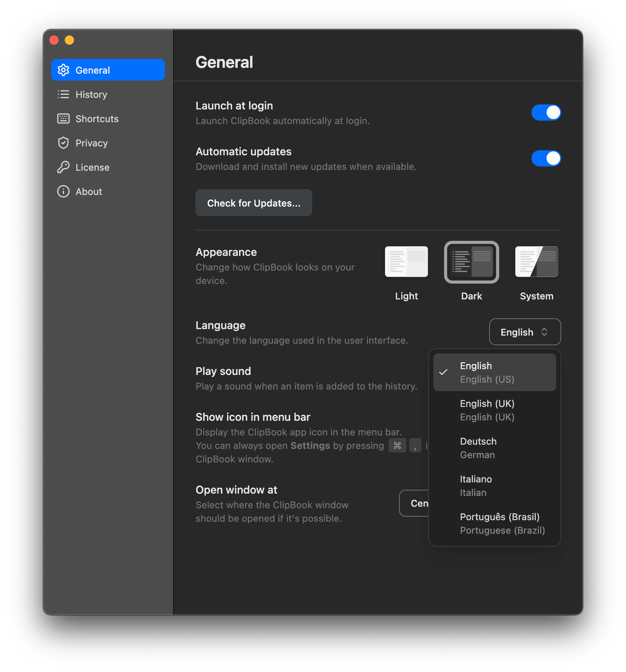626x672 pixels.
Task: Click the History list icon
Action: tap(63, 94)
